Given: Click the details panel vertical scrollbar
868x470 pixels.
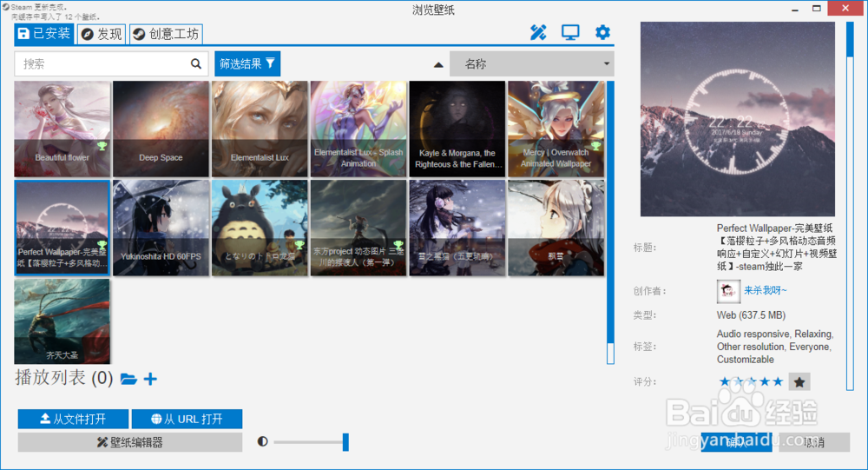Looking at the screenshot, I should [850, 206].
